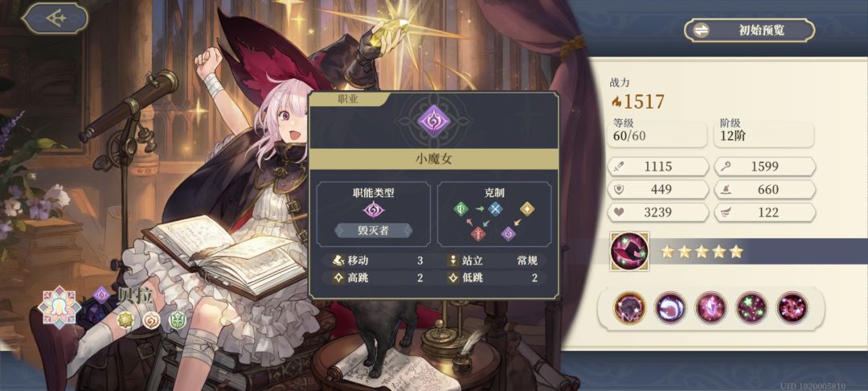Image resolution: width=868 pixels, height=391 pixels.
Task: Select the witch hat skill icon
Action: point(629,252)
